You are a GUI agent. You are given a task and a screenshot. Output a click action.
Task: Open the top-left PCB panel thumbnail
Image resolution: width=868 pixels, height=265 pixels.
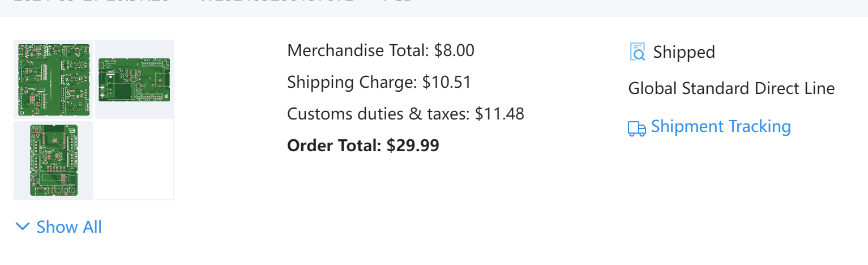[54, 79]
